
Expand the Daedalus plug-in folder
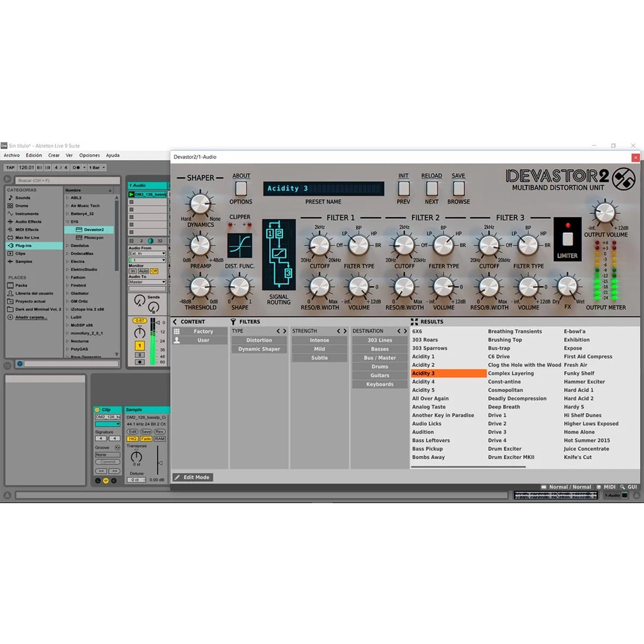(68, 245)
